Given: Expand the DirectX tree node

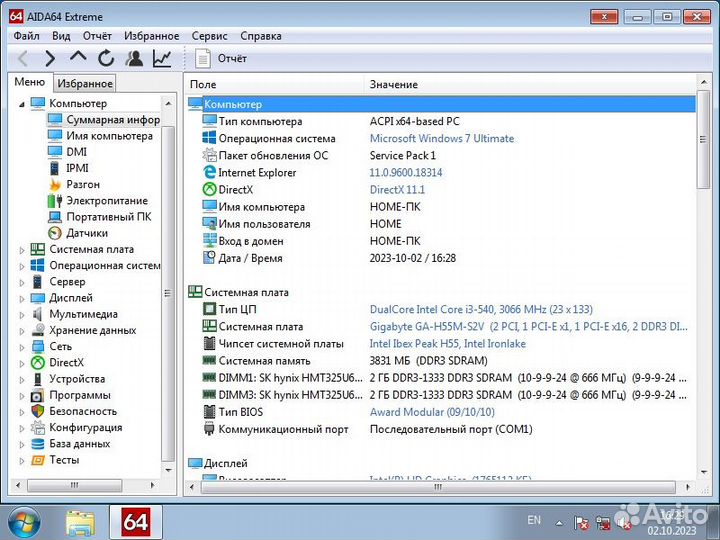Looking at the screenshot, I should click(22, 364).
